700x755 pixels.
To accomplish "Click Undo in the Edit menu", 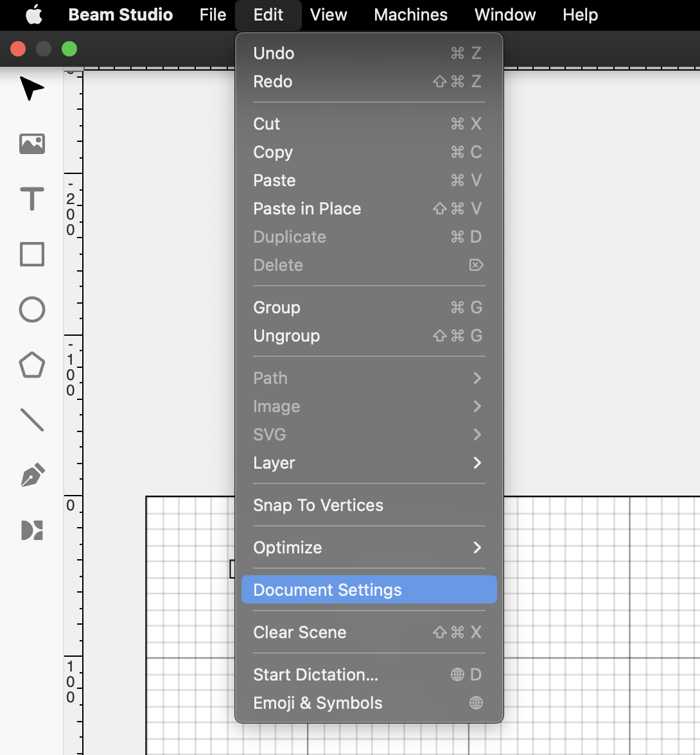I will 274,53.
